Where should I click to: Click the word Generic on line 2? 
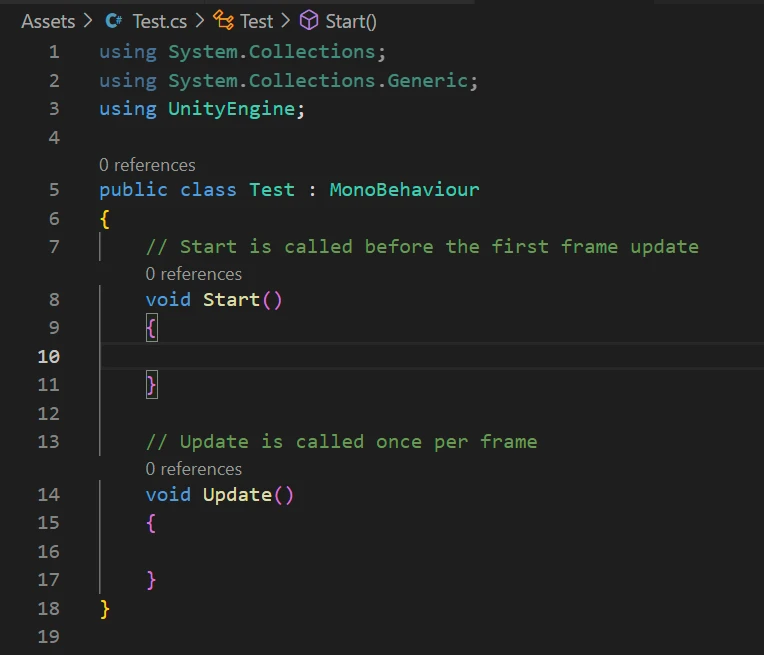(427, 80)
